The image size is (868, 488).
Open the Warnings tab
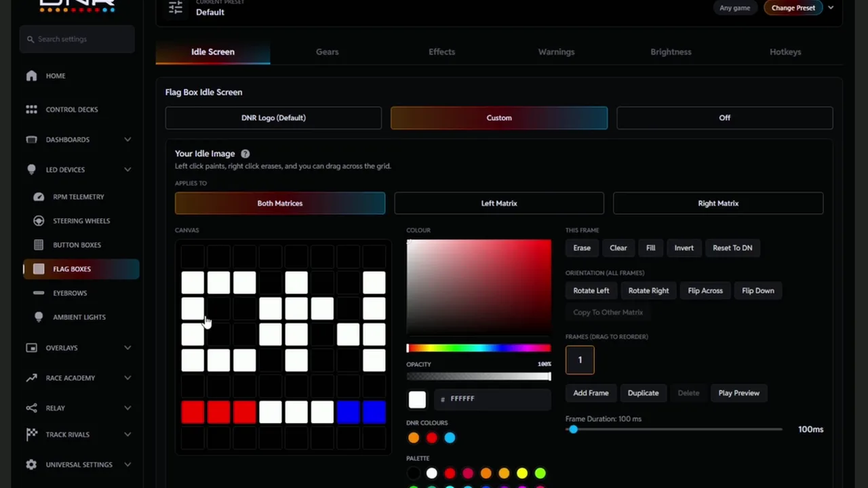point(556,52)
